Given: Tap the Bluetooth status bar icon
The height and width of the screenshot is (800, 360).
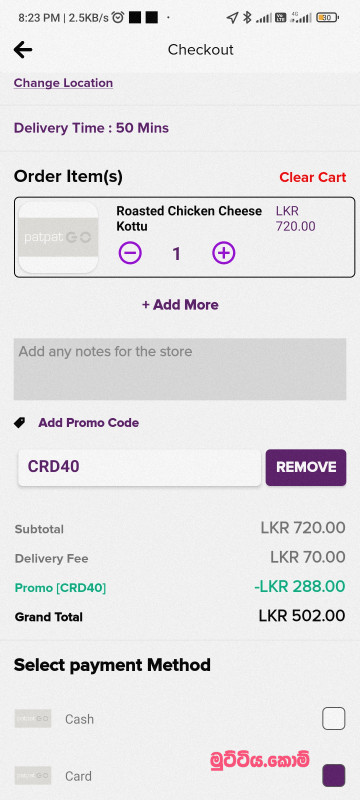Looking at the screenshot, I should point(247,18).
